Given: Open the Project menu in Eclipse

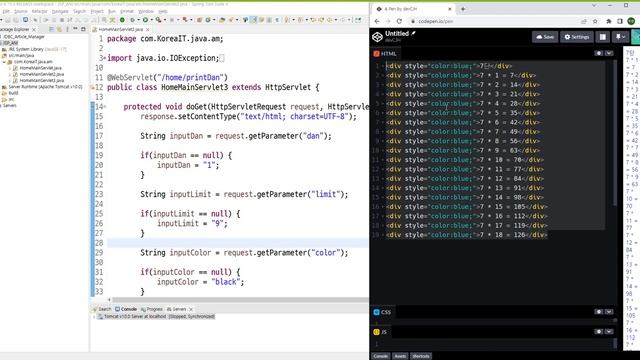Looking at the screenshot, I should (x=97, y=11).
